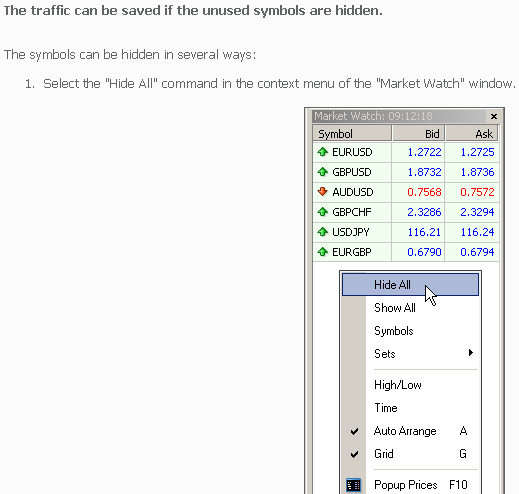Enable the Time column menu option

click(x=411, y=408)
